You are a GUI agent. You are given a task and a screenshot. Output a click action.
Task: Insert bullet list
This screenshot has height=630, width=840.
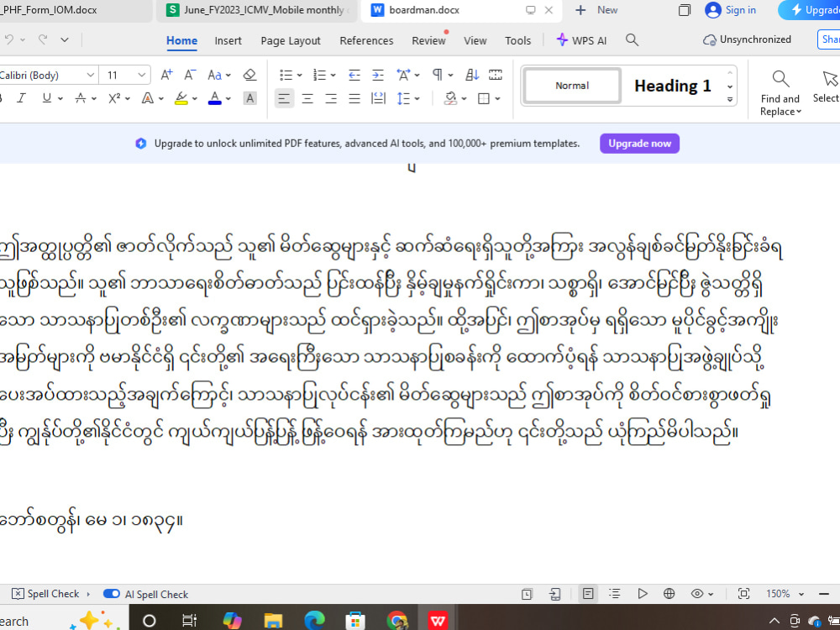pyautogui.click(x=286, y=75)
